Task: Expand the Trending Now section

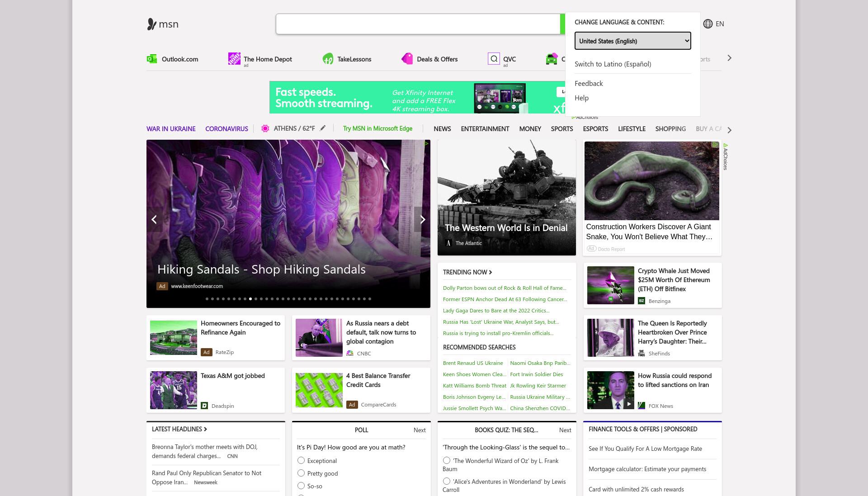Action: point(467,272)
